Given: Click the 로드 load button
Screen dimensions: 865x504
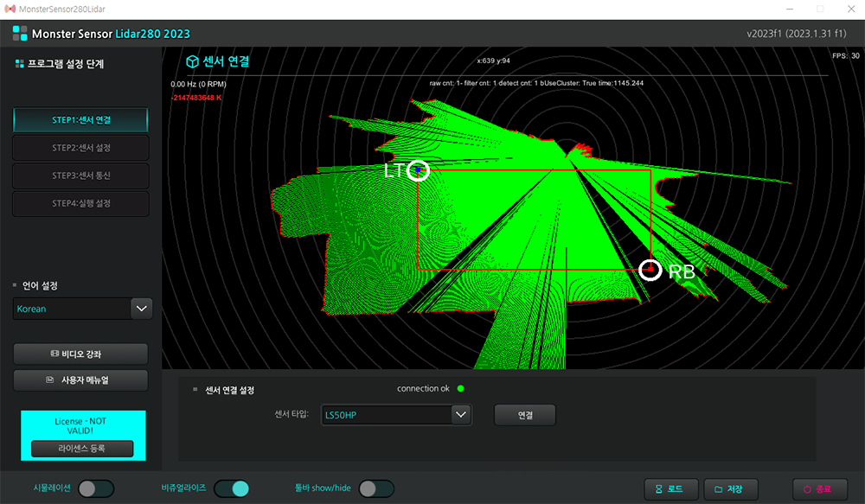Looking at the screenshot, I should point(671,489).
